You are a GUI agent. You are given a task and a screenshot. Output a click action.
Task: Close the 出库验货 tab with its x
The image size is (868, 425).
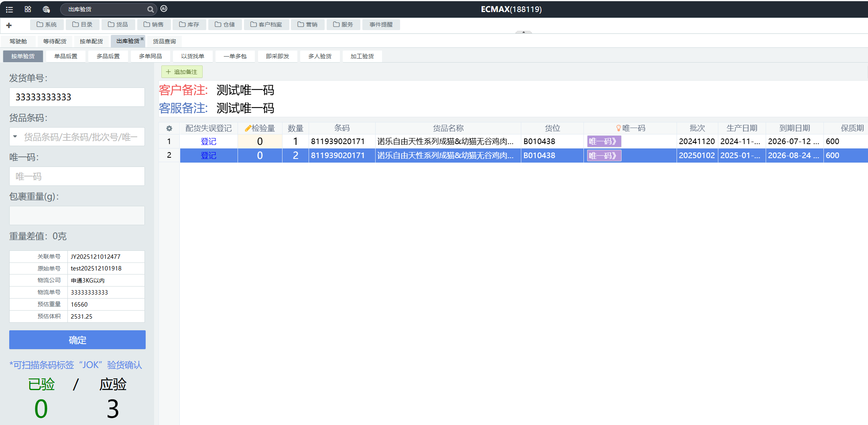pyautogui.click(x=142, y=39)
